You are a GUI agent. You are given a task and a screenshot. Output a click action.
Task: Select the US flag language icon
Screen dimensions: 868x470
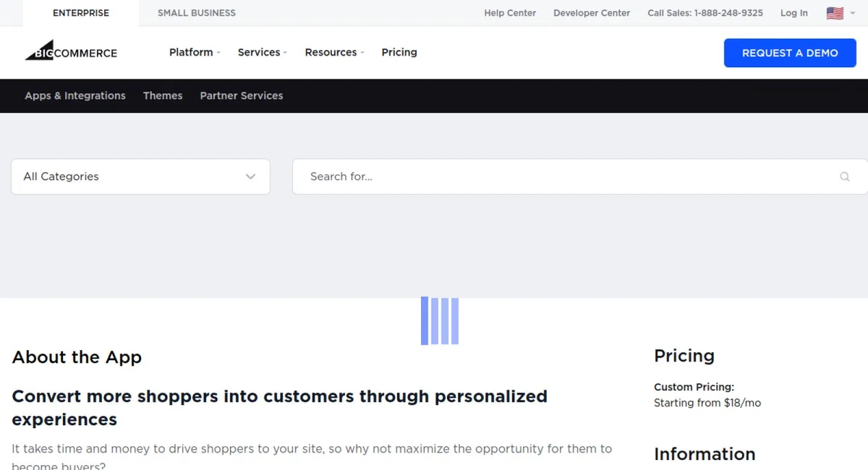click(x=835, y=13)
